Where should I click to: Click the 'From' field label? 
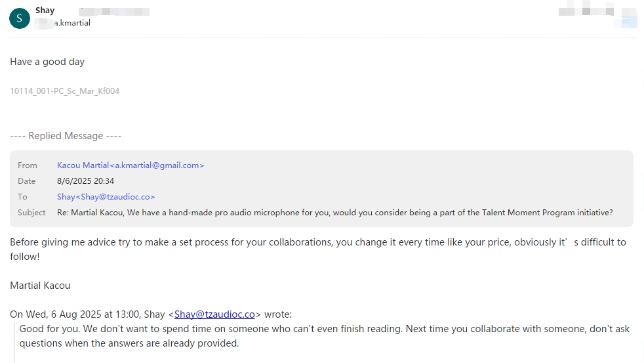pyautogui.click(x=27, y=165)
